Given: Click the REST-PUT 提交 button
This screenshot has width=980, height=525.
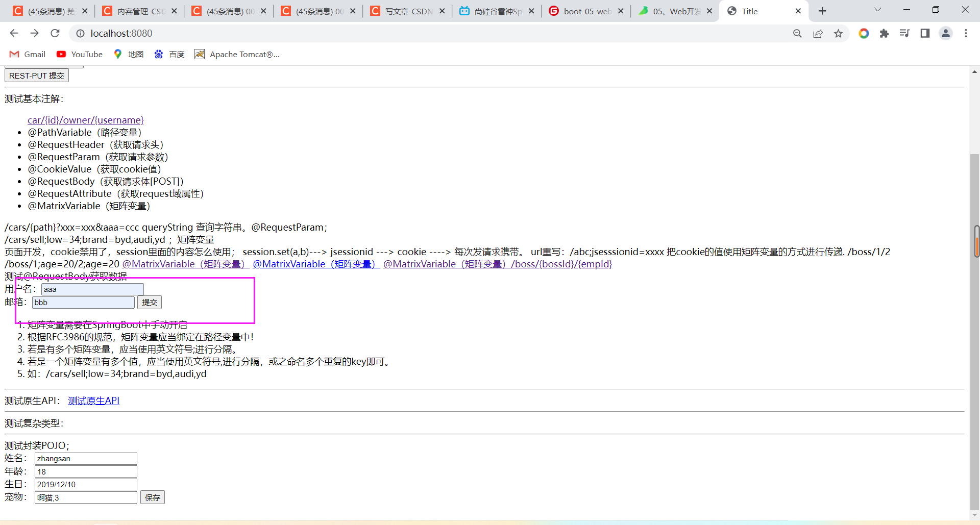Looking at the screenshot, I should point(36,75).
